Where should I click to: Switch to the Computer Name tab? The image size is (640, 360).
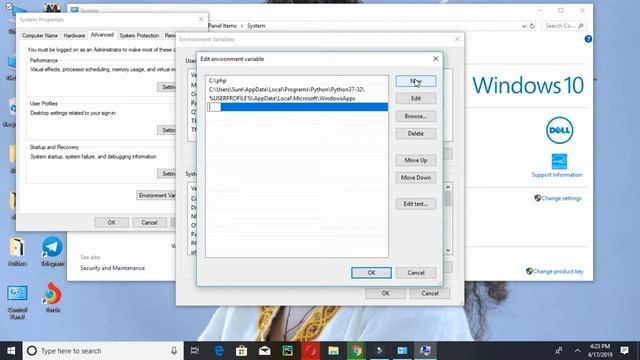pos(40,36)
